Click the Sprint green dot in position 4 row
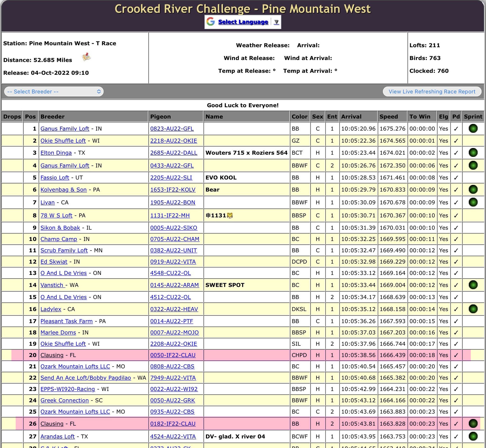The width and height of the screenshot is (486, 448). [473, 165]
